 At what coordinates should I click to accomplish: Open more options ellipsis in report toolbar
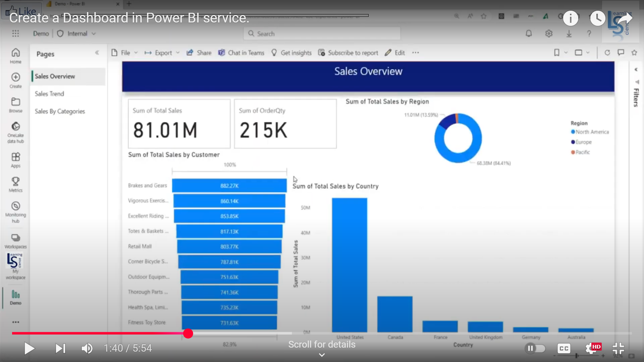(416, 53)
